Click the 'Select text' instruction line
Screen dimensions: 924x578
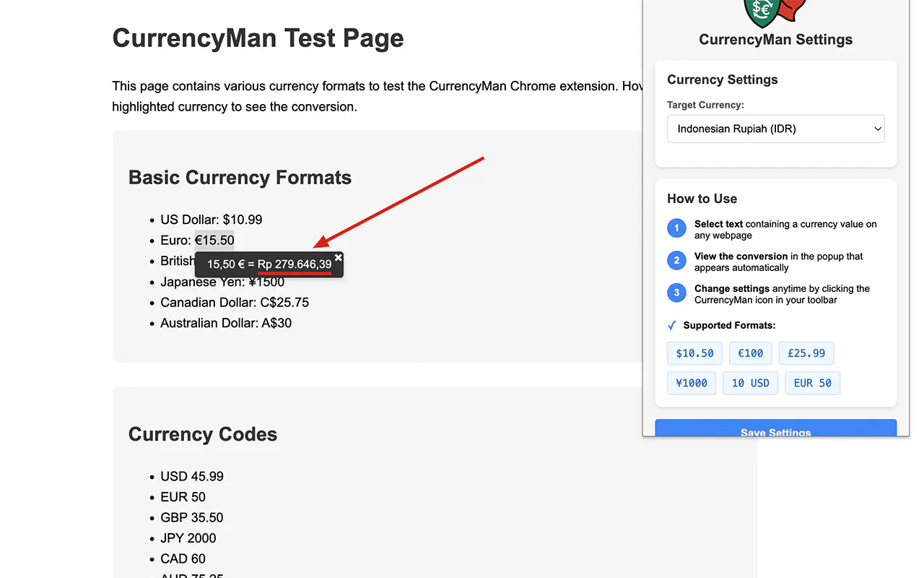pos(785,230)
